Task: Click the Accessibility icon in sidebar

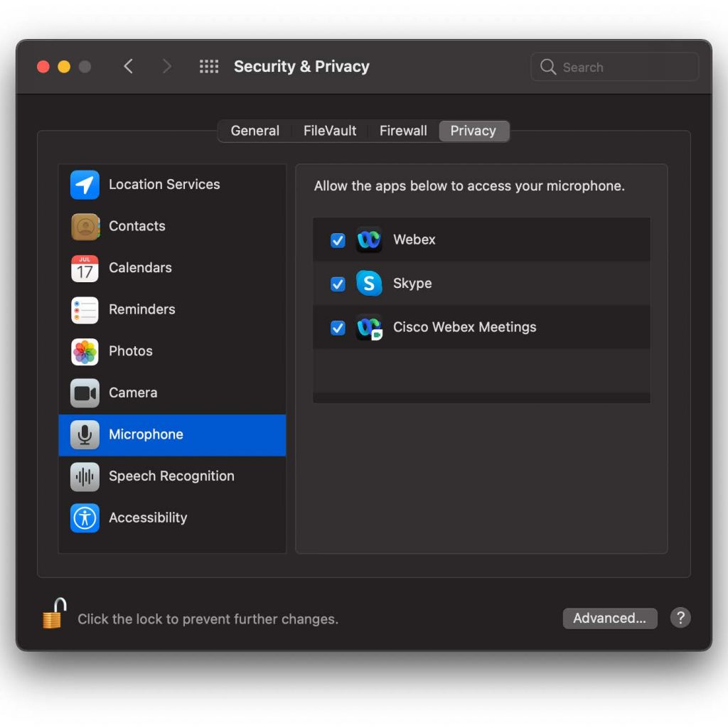Action: (85, 518)
